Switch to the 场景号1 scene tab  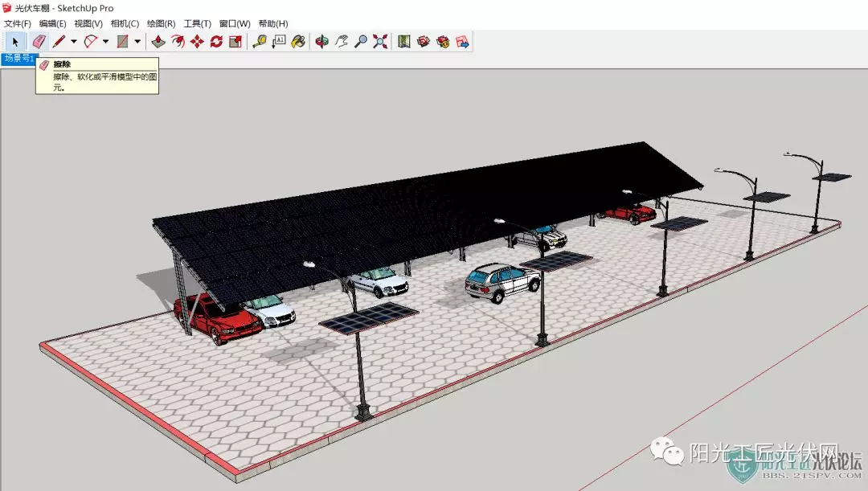point(18,58)
